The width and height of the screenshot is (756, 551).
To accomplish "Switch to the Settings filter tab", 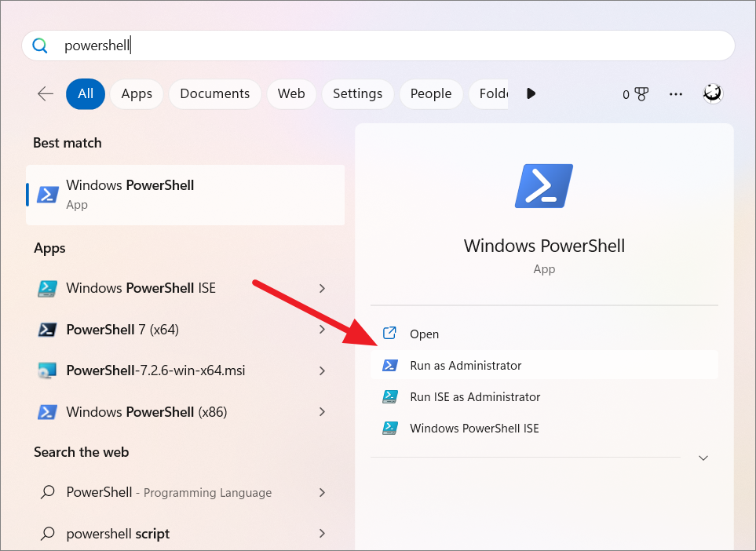I will (357, 93).
